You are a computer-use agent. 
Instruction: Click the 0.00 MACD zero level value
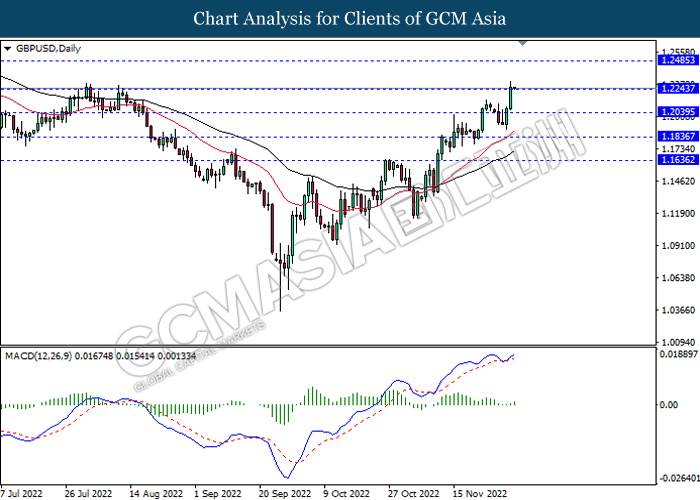click(668, 404)
